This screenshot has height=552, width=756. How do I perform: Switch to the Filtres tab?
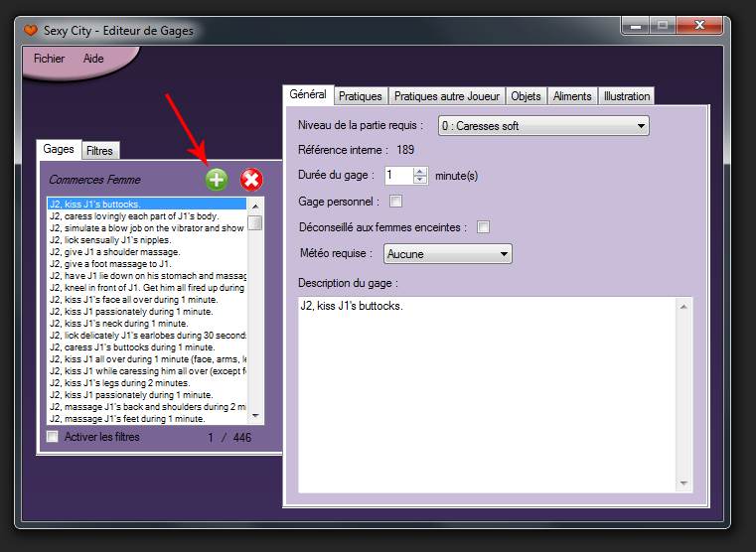[99, 151]
